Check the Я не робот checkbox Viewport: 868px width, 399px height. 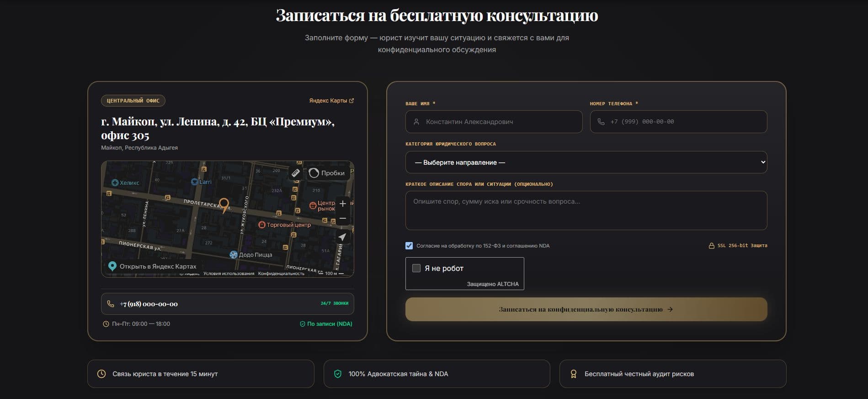[416, 268]
